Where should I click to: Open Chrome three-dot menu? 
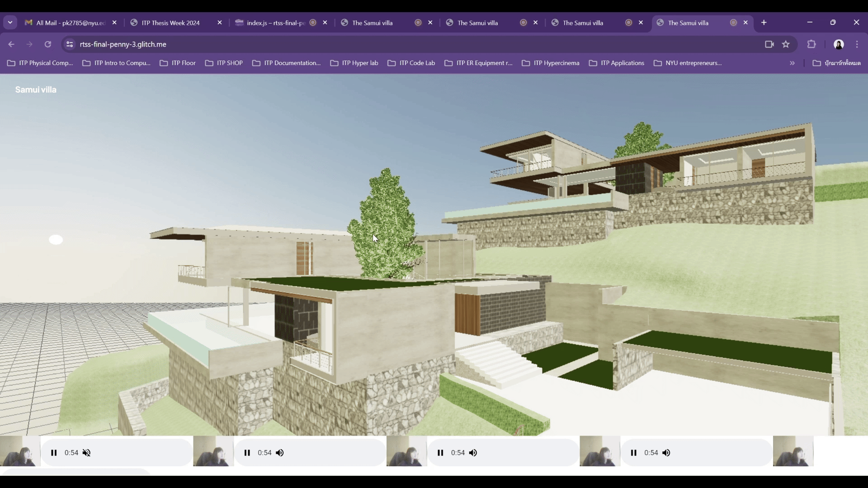tap(857, 44)
